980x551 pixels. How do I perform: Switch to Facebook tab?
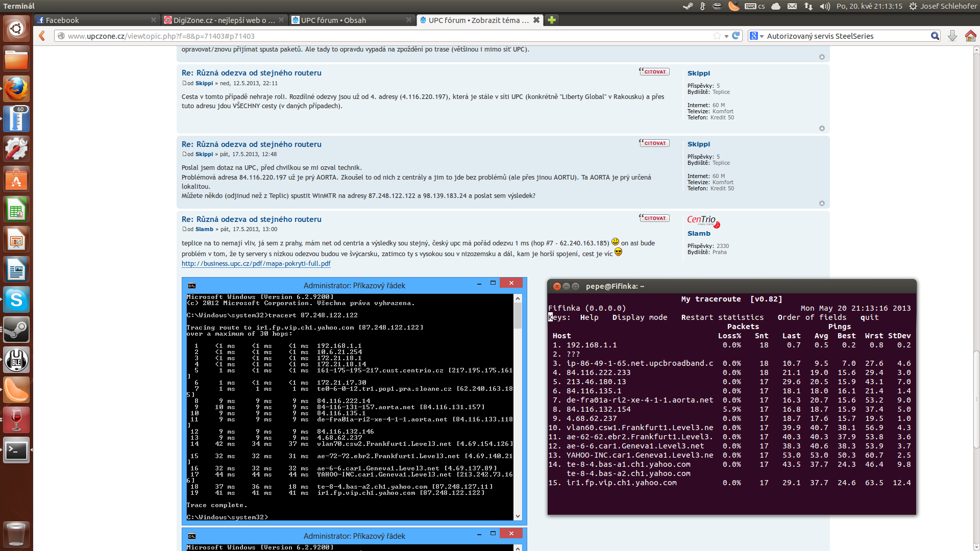pos(96,20)
